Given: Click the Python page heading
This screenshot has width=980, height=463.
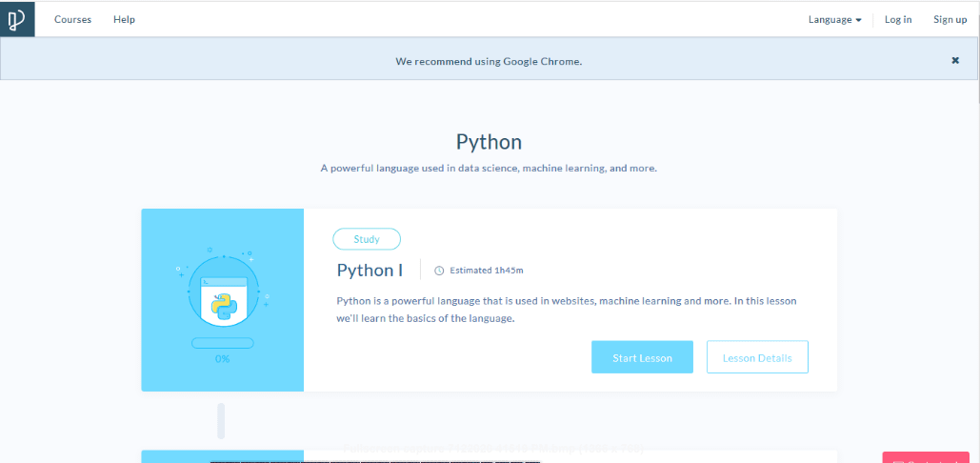Looking at the screenshot, I should click(x=489, y=142).
